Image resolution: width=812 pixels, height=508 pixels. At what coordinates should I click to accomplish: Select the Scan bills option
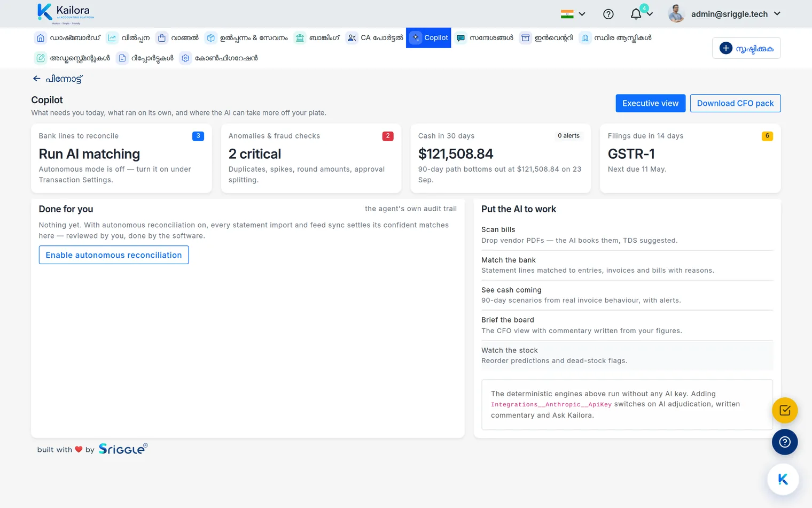pyautogui.click(x=627, y=235)
